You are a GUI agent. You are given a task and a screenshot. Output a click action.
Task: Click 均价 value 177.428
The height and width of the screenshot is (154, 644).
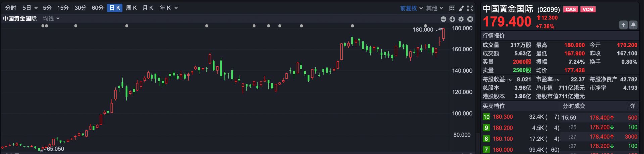(574, 70)
